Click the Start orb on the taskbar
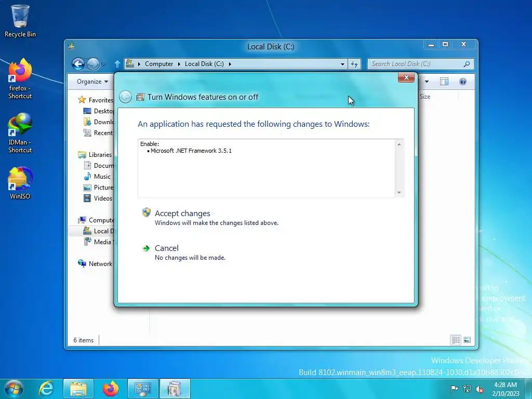 coord(14,389)
